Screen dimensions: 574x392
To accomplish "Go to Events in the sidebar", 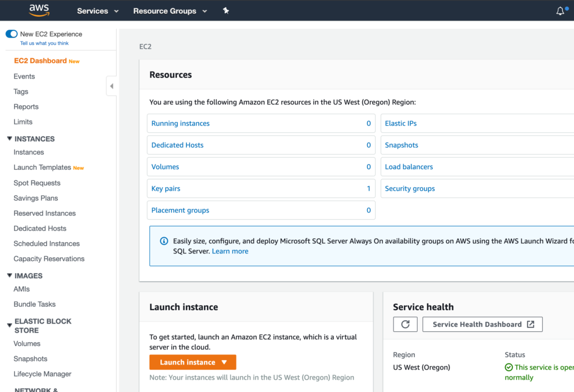I will pyautogui.click(x=24, y=76).
